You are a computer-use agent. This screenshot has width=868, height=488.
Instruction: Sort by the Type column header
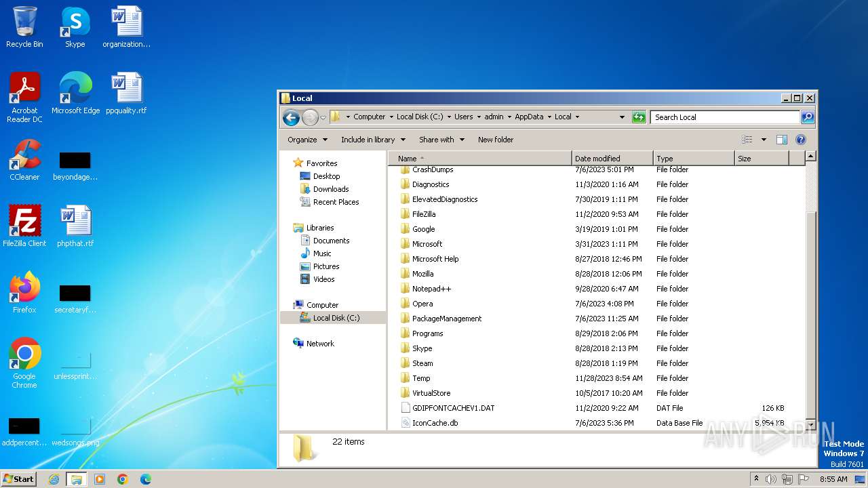pyautogui.click(x=694, y=159)
